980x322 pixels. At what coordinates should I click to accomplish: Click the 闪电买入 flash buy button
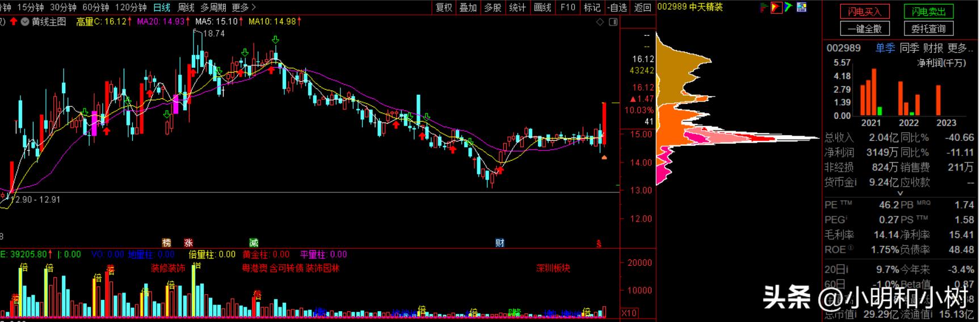click(x=865, y=11)
